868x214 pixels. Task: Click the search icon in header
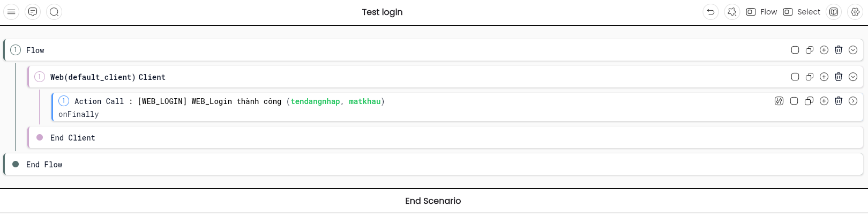[x=54, y=12]
